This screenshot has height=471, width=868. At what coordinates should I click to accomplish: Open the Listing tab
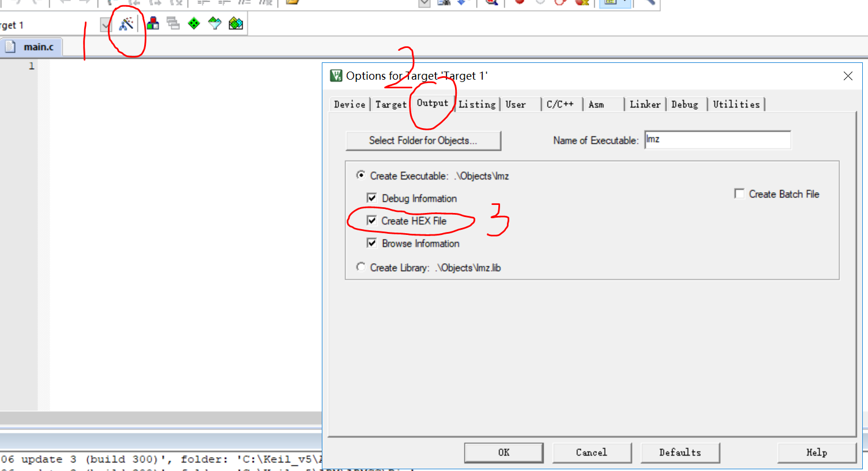click(x=477, y=104)
